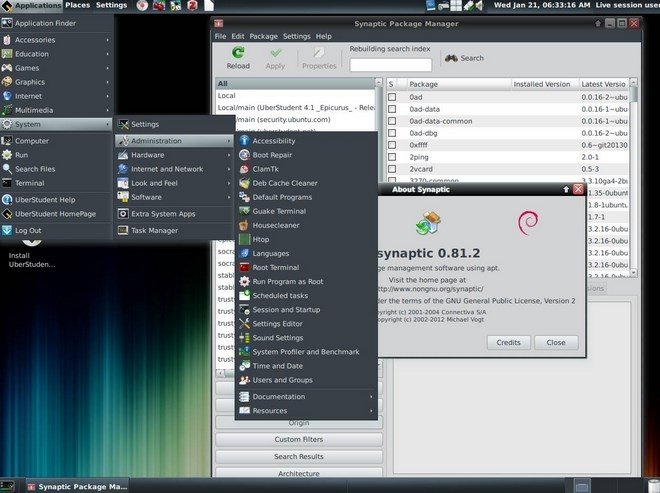Launch Htop
Screen dimensions: 660x493
click(306, 239)
